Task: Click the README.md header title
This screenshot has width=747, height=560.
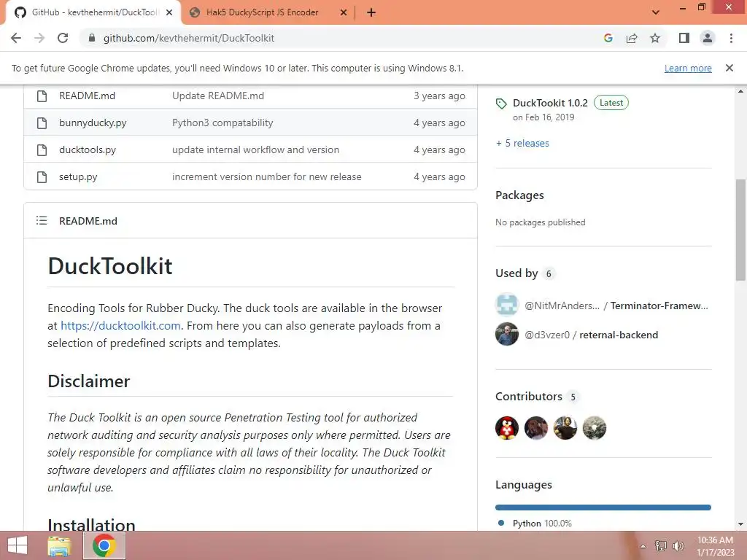Action: [88, 221]
